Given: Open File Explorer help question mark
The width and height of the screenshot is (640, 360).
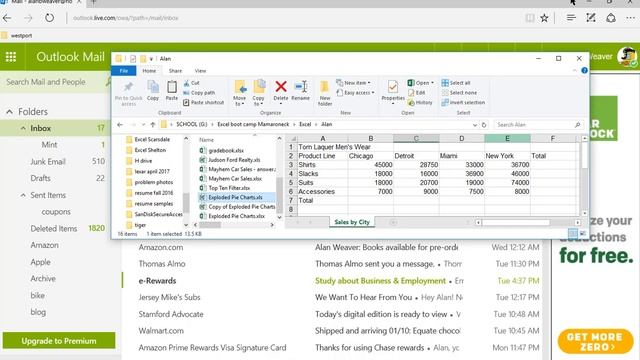Looking at the screenshot, I should click(584, 71).
